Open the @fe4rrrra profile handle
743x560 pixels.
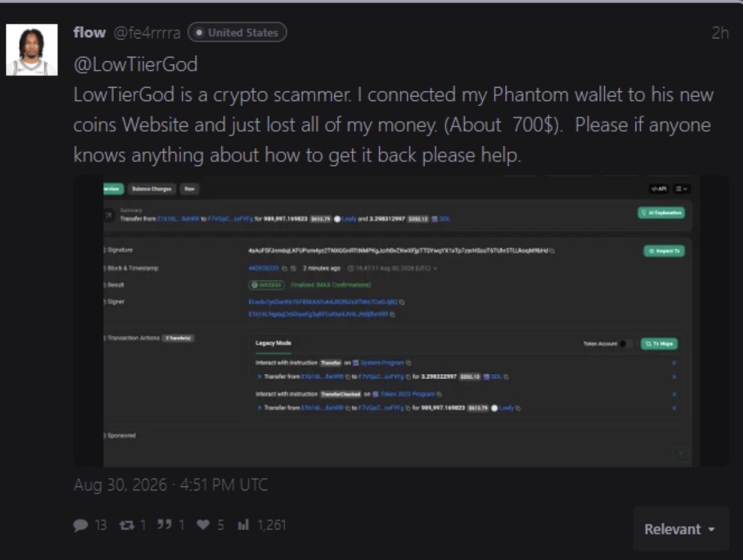point(147,33)
